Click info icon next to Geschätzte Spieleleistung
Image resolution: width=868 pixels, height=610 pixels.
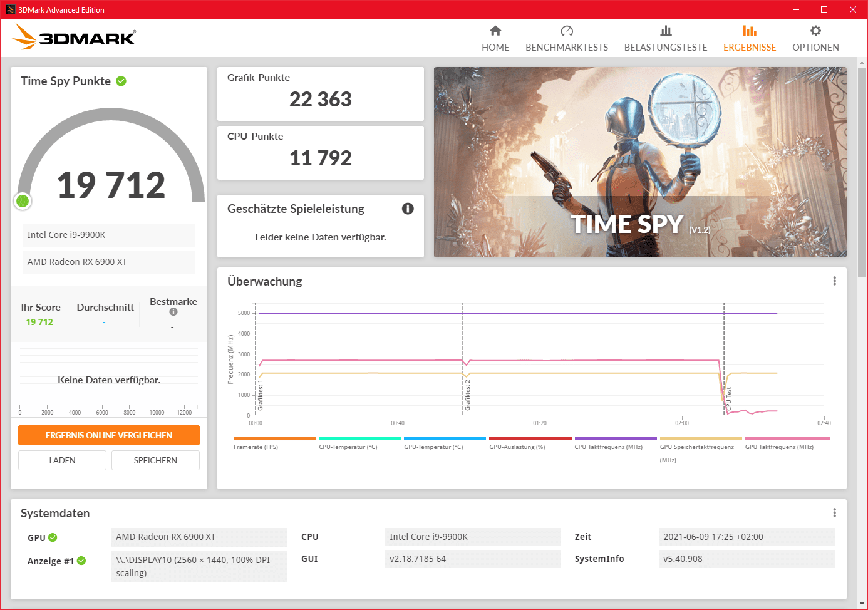click(x=408, y=209)
